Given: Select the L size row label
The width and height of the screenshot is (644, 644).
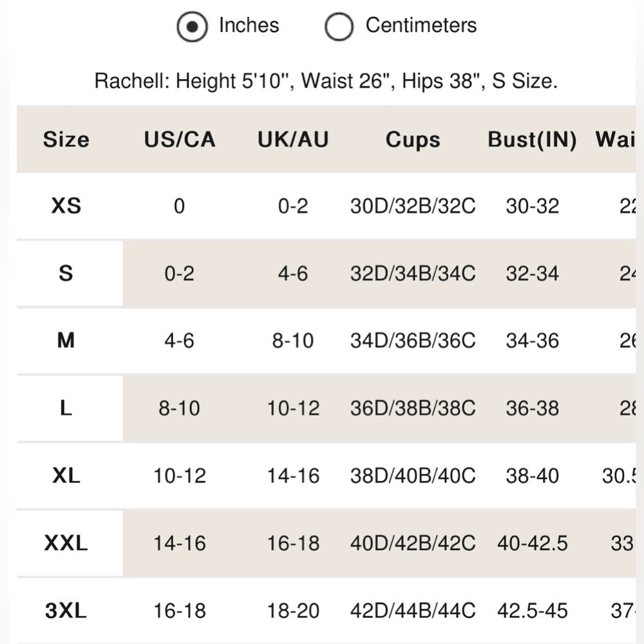Looking at the screenshot, I should tap(66, 408).
